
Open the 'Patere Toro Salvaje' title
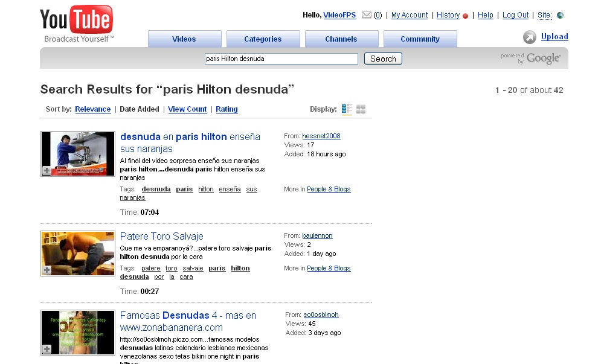pyautogui.click(x=162, y=236)
